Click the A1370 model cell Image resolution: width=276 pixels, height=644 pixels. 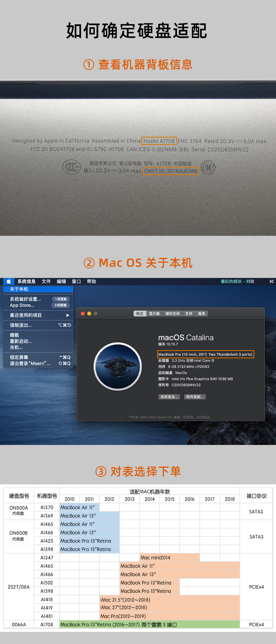[x=47, y=508]
